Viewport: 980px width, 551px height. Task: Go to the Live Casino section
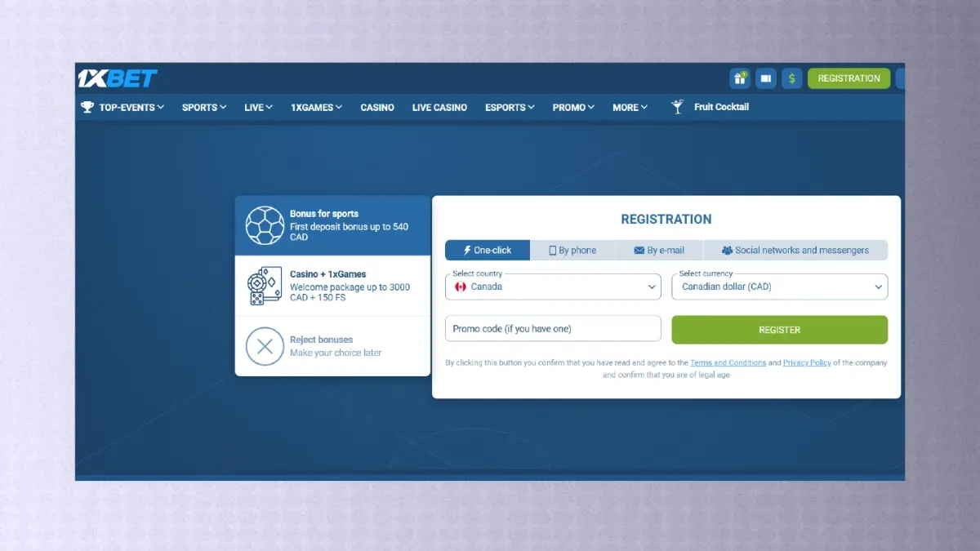tap(439, 107)
